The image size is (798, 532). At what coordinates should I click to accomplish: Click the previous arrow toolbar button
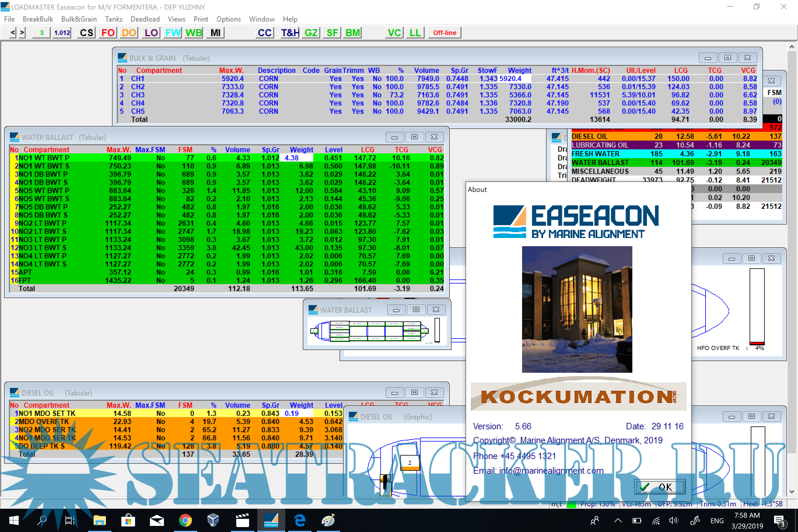pyautogui.click(x=13, y=33)
